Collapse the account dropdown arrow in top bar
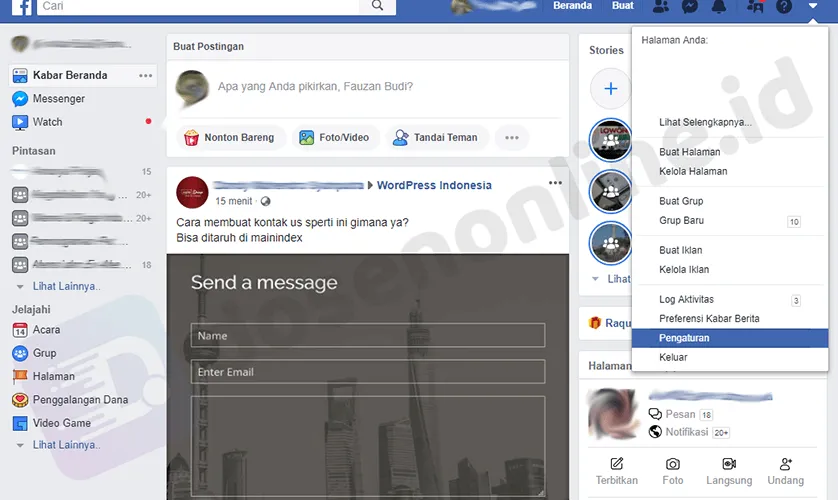This screenshot has height=500, width=838. (813, 7)
